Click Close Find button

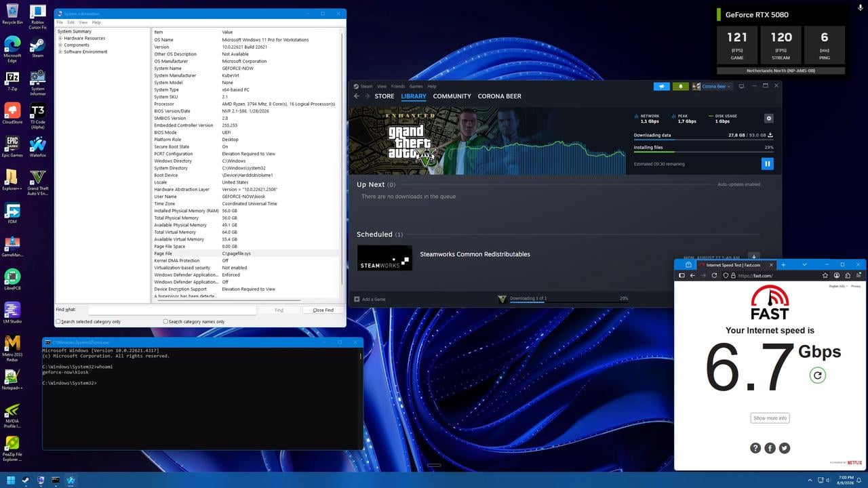click(x=323, y=310)
